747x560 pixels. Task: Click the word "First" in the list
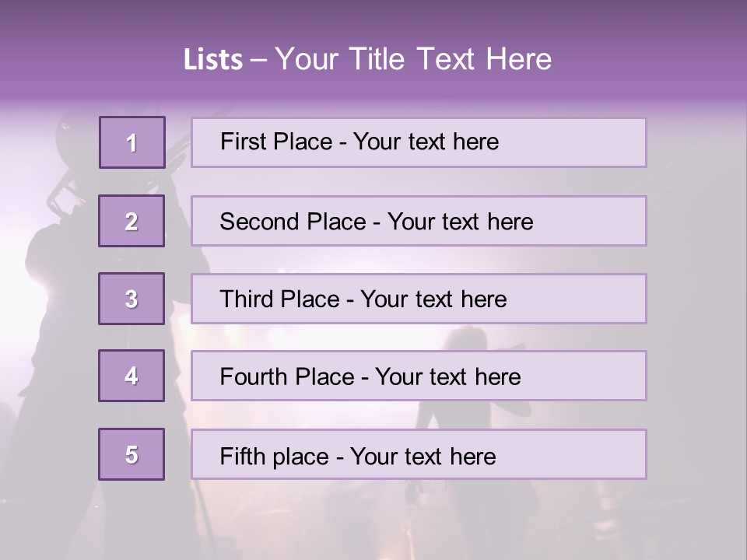click(244, 142)
